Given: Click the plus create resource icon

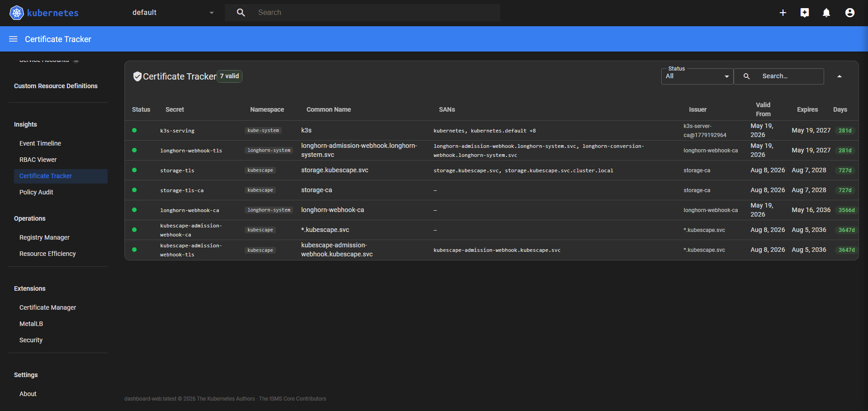Looking at the screenshot, I should 783,13.
